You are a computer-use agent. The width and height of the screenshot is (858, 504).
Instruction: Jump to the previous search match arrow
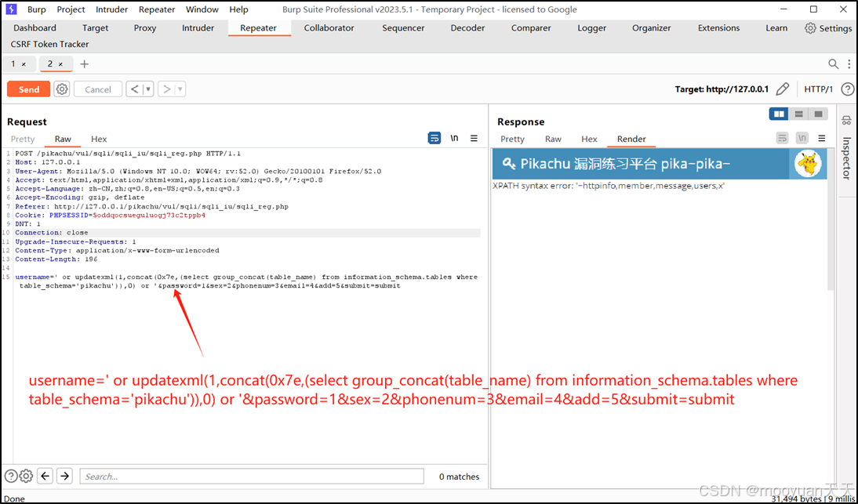pyautogui.click(x=45, y=476)
